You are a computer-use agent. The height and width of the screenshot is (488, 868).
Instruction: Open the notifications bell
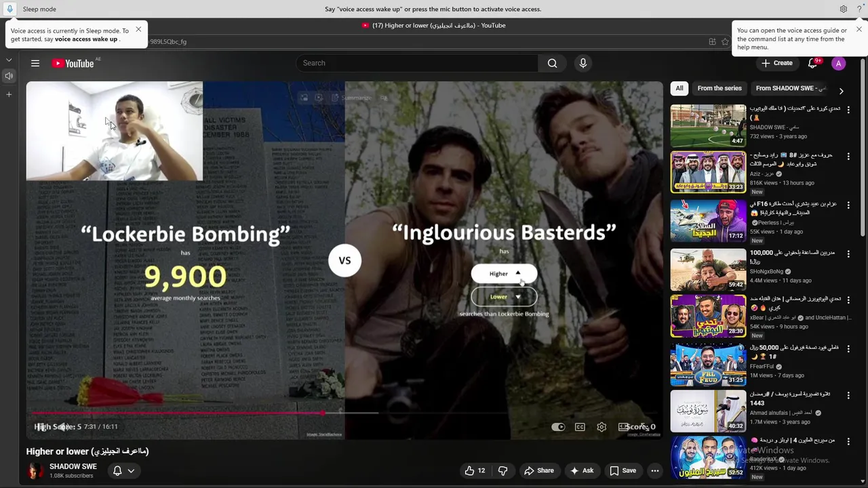click(x=812, y=63)
